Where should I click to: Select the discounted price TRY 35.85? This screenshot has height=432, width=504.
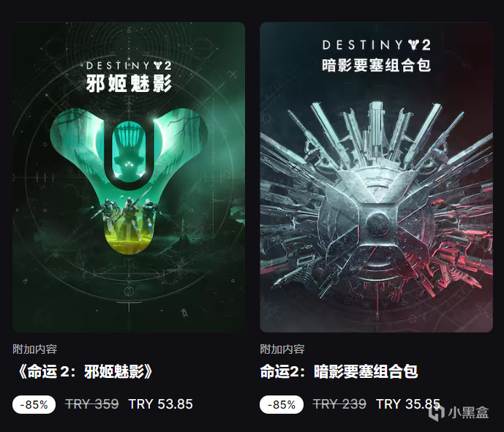408,404
